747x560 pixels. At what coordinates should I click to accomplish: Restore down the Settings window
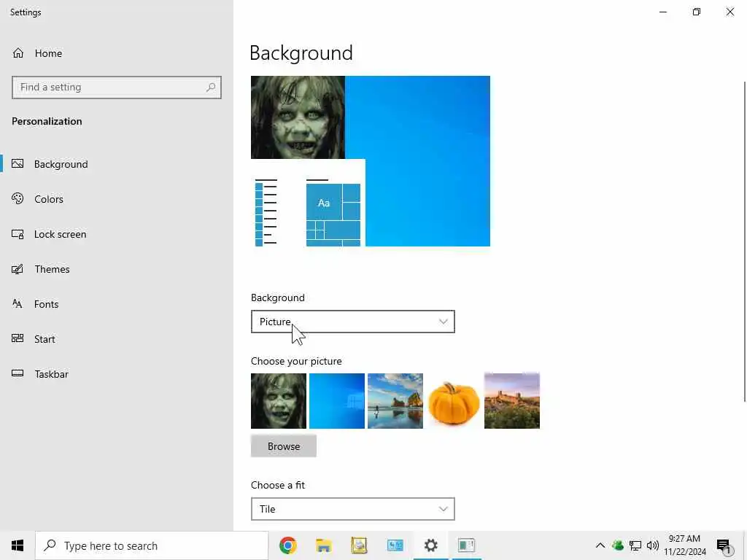[697, 12]
